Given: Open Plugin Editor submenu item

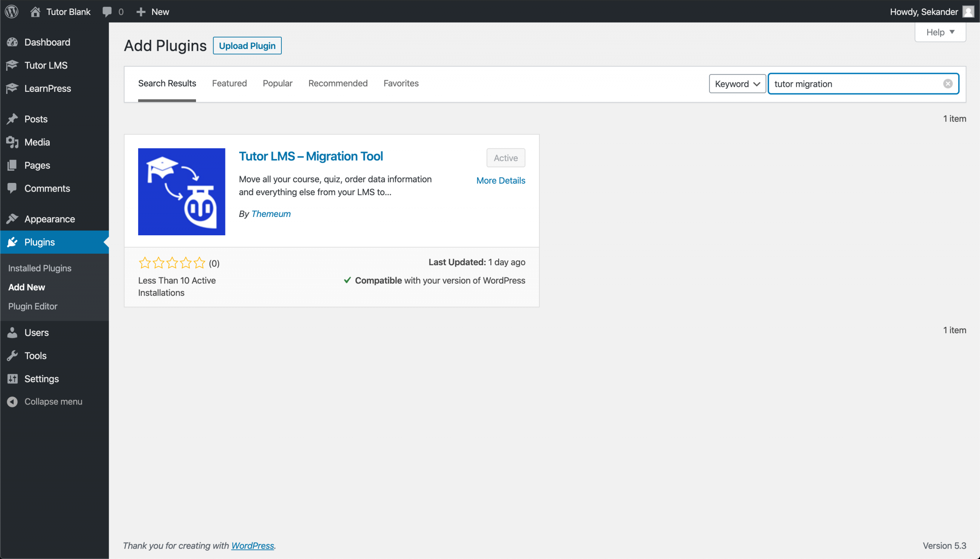Looking at the screenshot, I should [33, 306].
